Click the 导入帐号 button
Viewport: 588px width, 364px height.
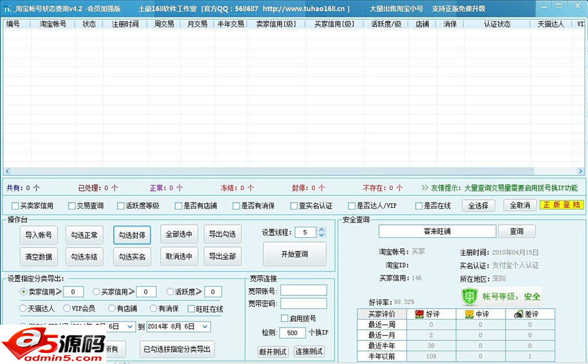tap(39, 235)
